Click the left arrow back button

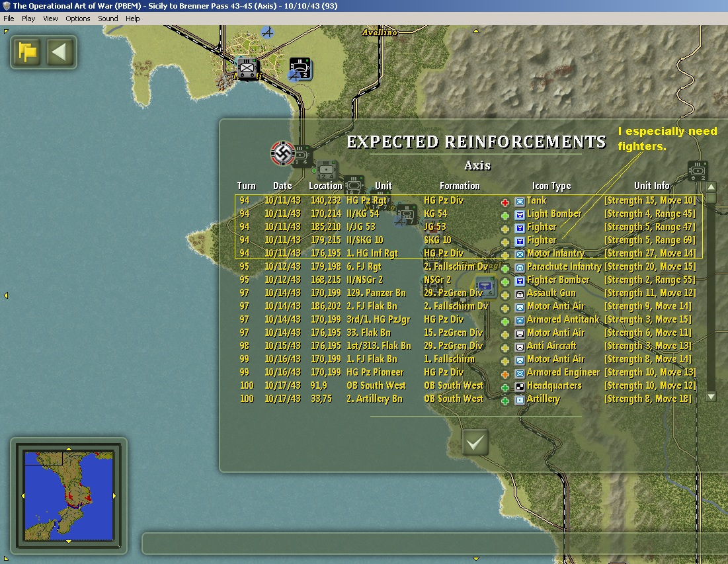(x=60, y=52)
